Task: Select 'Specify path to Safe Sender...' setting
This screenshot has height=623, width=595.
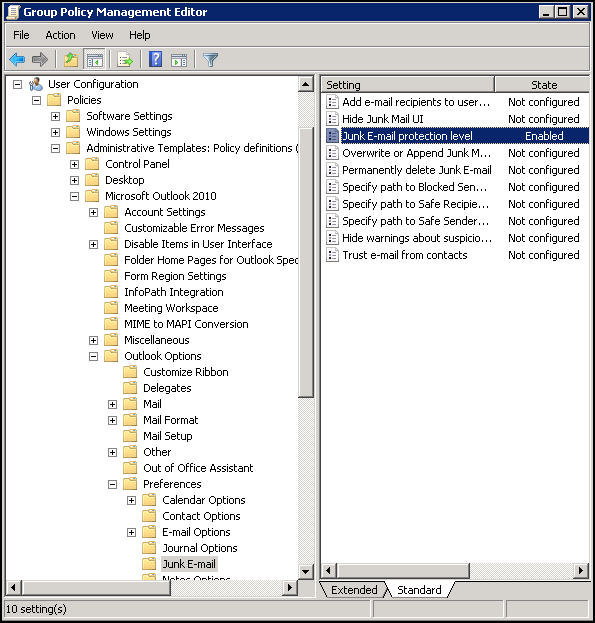Action: tap(415, 221)
